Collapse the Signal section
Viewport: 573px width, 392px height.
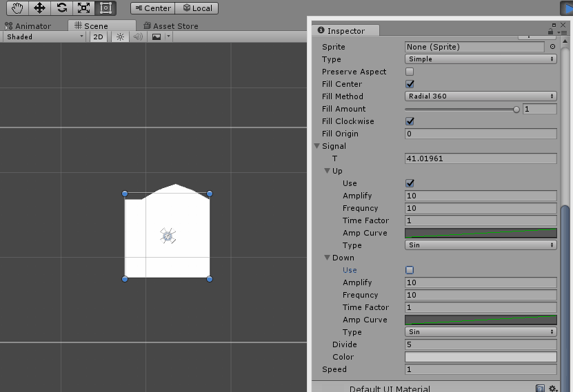pos(317,146)
